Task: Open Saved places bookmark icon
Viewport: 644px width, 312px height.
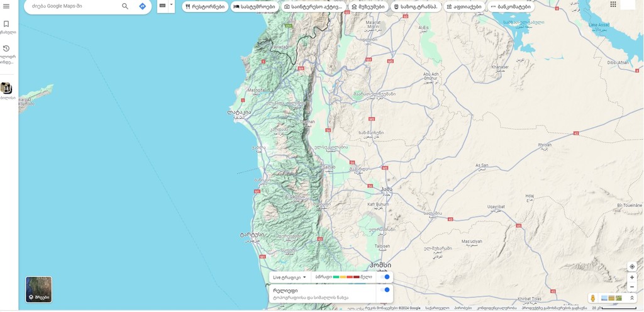Action: (x=6, y=24)
